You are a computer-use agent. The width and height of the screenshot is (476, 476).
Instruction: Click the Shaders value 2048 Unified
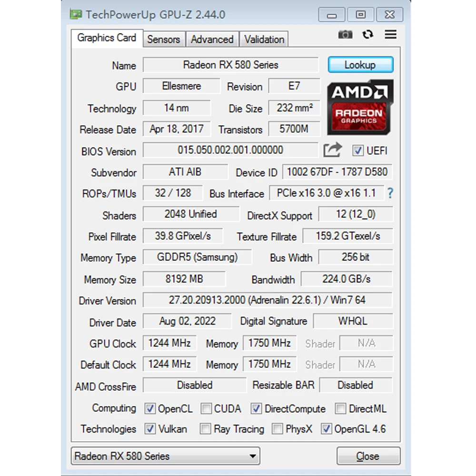point(191,214)
